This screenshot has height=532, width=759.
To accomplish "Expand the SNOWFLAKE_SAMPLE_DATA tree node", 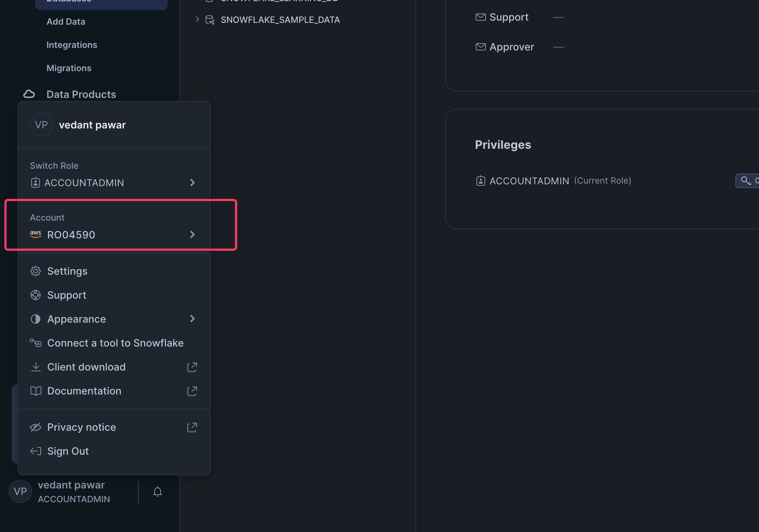I will click(197, 20).
